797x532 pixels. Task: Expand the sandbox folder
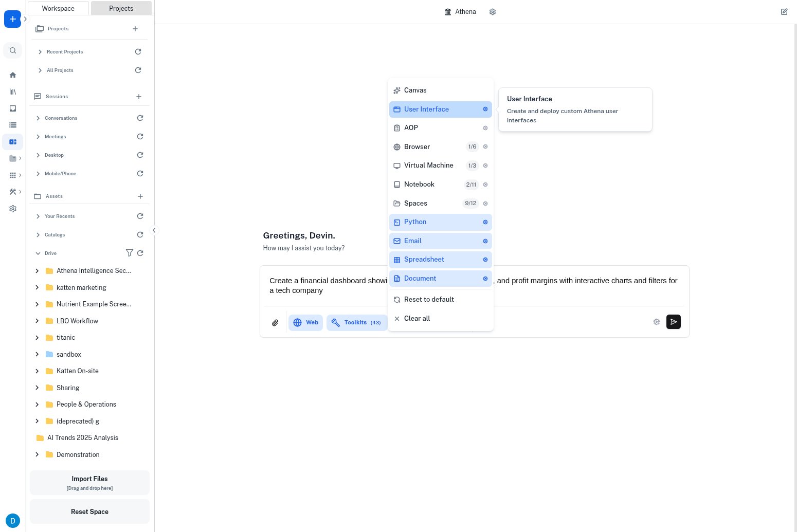[37, 354]
